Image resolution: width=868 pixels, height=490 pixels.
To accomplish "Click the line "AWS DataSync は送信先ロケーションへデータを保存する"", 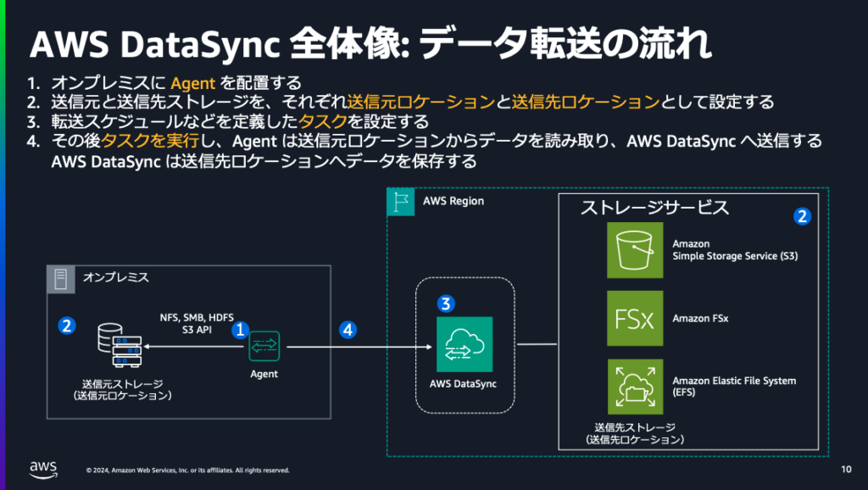I will click(x=264, y=161).
